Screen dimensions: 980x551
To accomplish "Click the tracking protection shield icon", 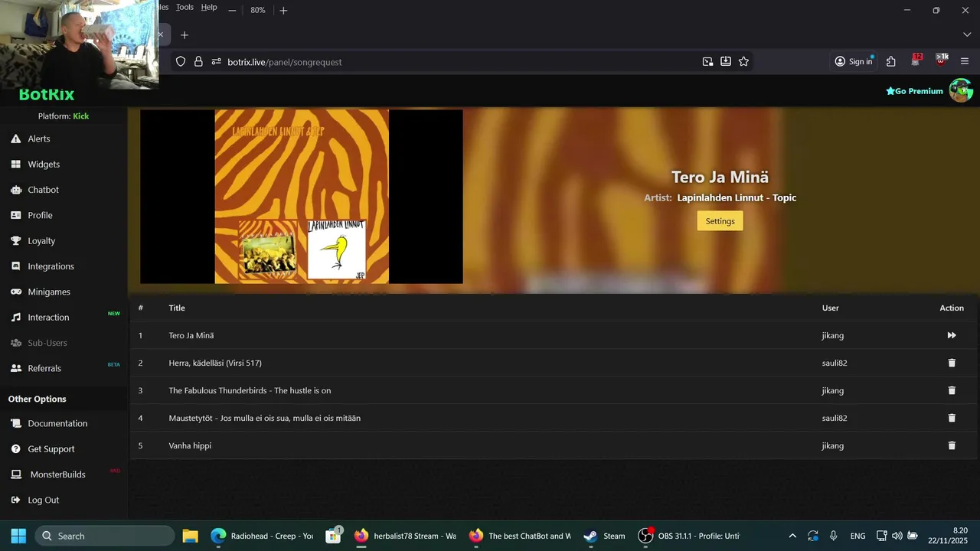I will [181, 61].
